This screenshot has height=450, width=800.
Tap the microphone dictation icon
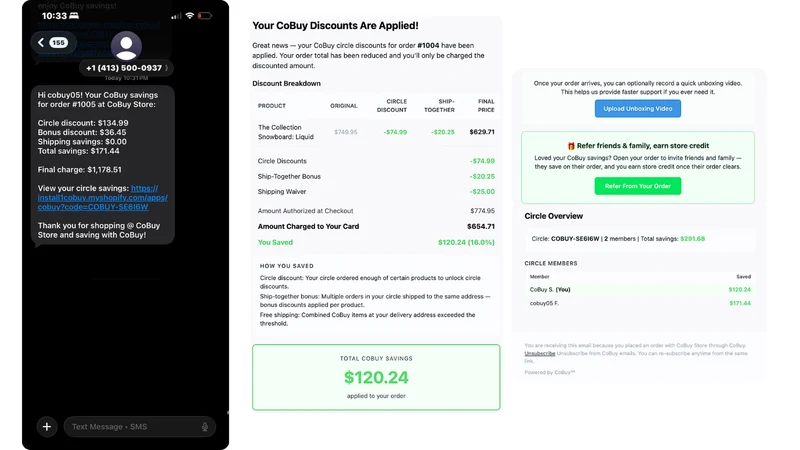205,427
